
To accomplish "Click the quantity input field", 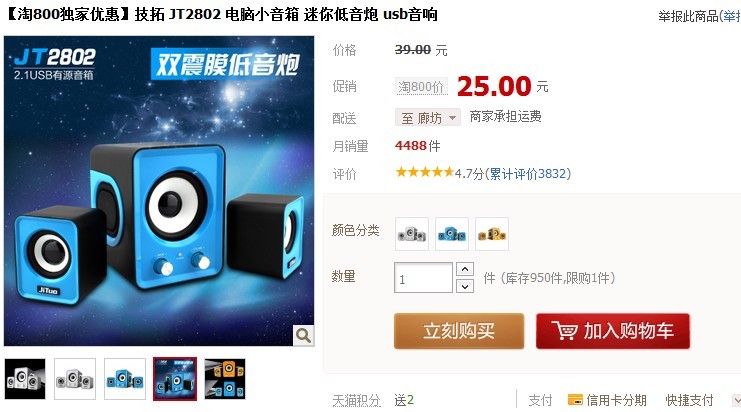I will [x=423, y=278].
